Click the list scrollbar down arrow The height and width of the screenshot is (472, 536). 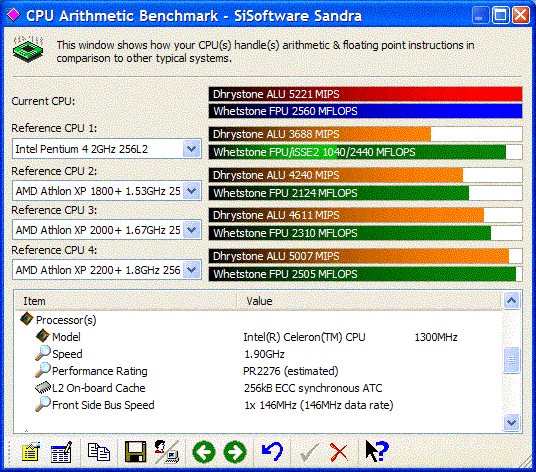[511, 422]
